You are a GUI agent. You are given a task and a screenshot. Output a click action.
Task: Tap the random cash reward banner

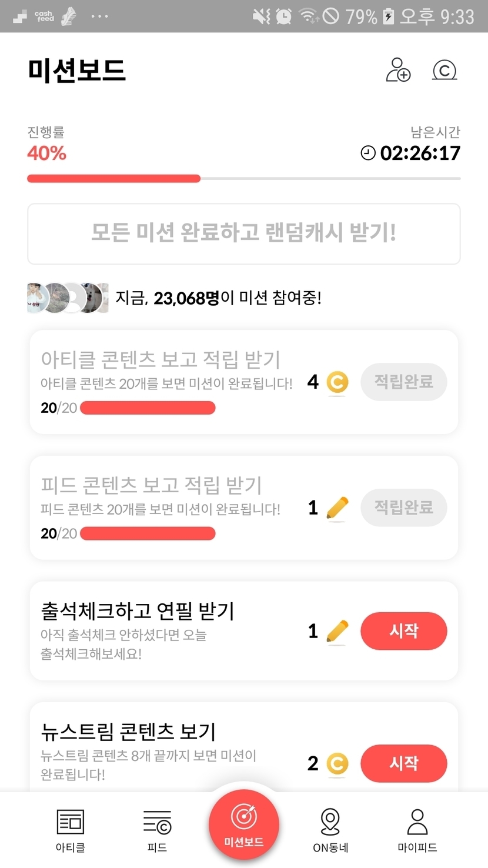243,233
